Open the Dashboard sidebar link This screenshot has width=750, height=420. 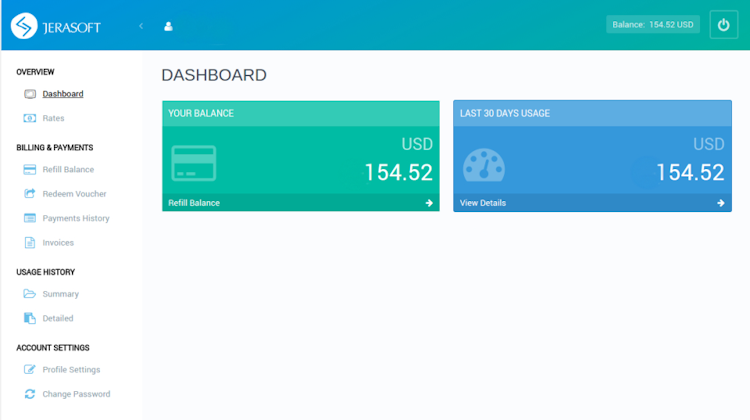coord(63,94)
